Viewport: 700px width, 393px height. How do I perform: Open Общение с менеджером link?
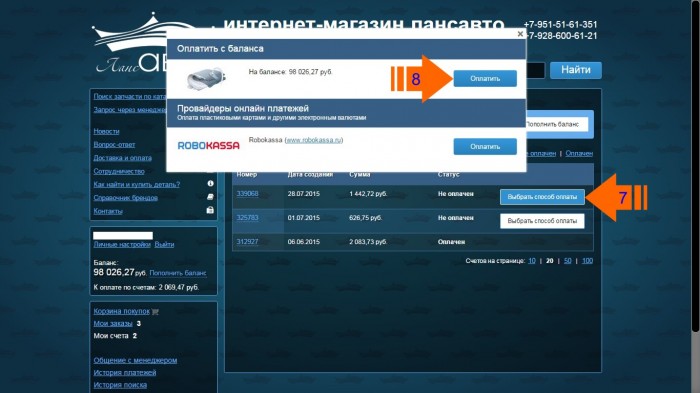[135, 360]
